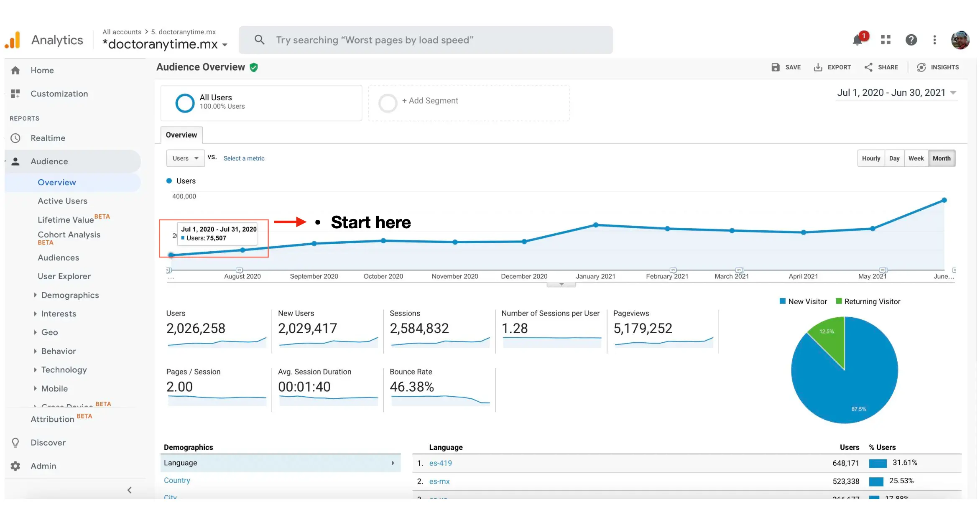The height and width of the screenshot is (525, 980).
Task: Select the Overview tab
Action: (181, 135)
